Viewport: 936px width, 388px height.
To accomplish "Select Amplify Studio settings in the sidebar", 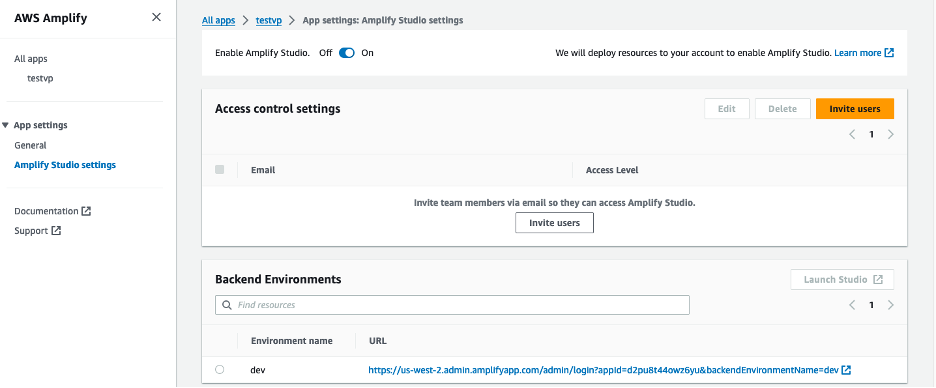I will coord(65,165).
